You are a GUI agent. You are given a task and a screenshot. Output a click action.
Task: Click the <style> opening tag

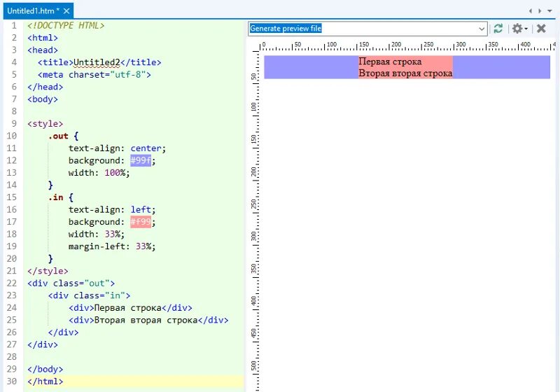[45, 124]
